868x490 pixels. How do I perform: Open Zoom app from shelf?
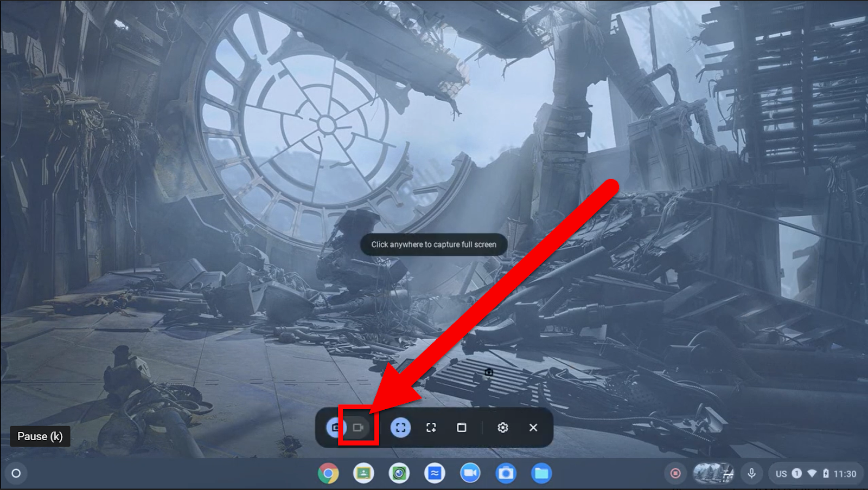click(470, 473)
